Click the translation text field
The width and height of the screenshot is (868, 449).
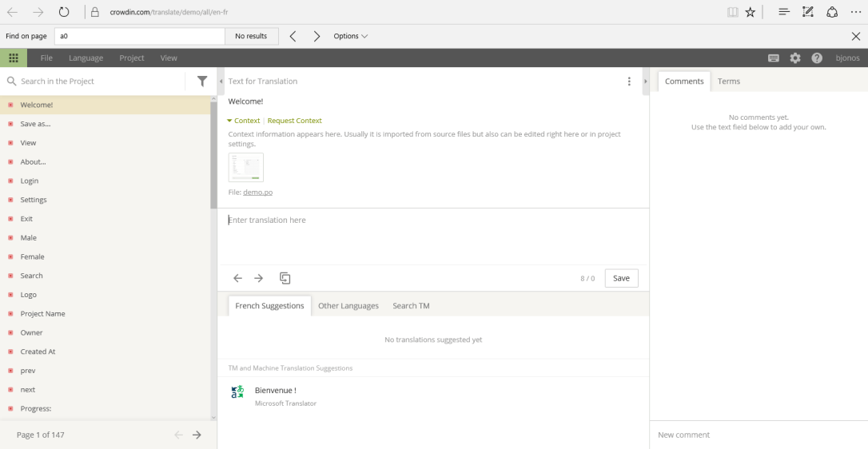(x=433, y=236)
